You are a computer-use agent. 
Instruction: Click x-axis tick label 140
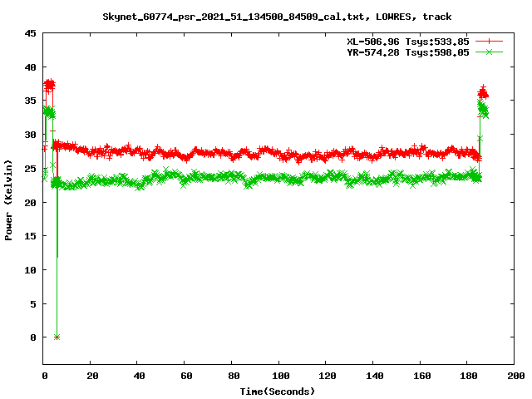pos(375,376)
